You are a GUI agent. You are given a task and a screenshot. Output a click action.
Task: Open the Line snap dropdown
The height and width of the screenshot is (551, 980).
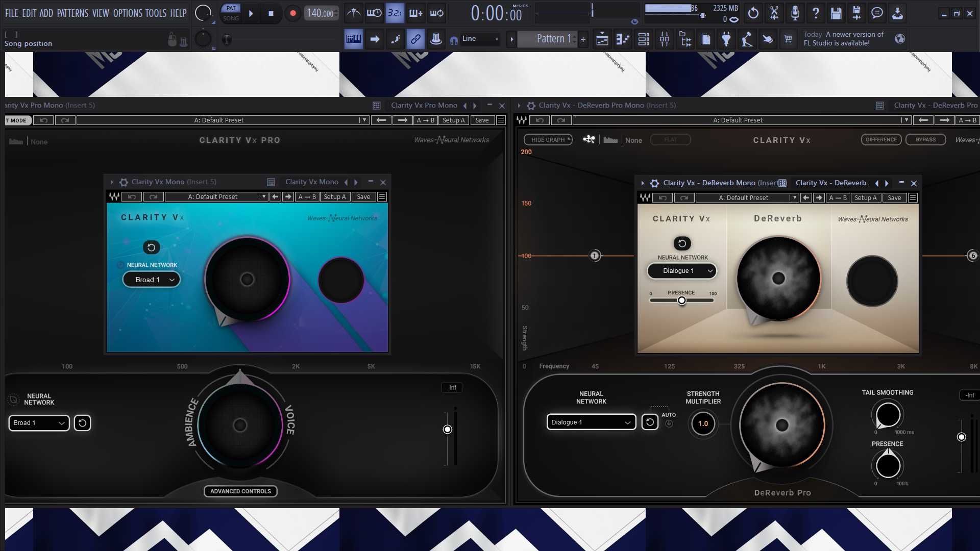tap(480, 39)
